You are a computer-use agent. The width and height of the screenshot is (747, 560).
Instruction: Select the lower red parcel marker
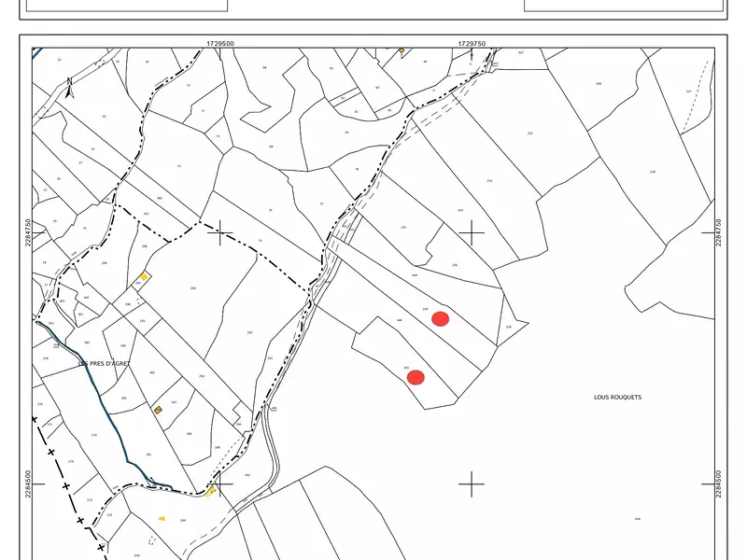coord(415,378)
